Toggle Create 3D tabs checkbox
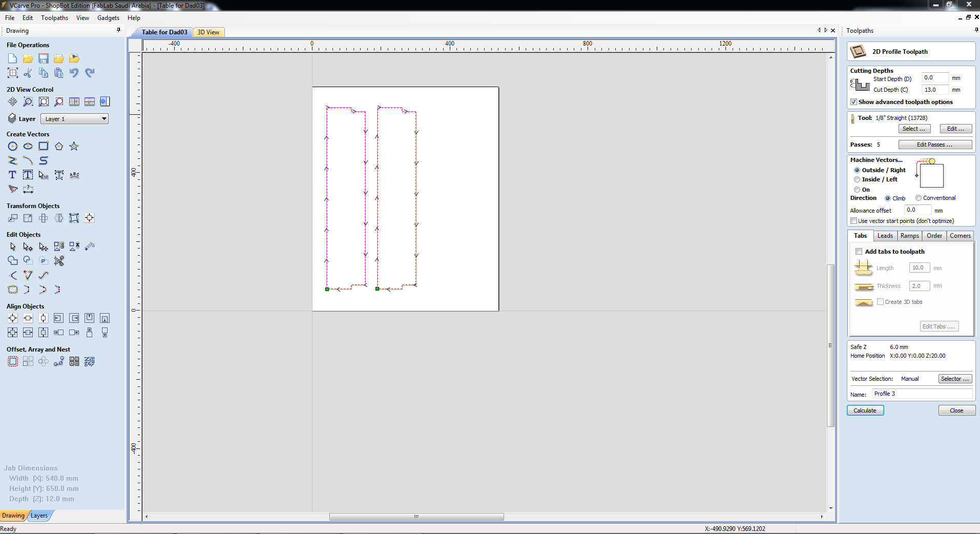This screenshot has height=534, width=980. click(880, 302)
